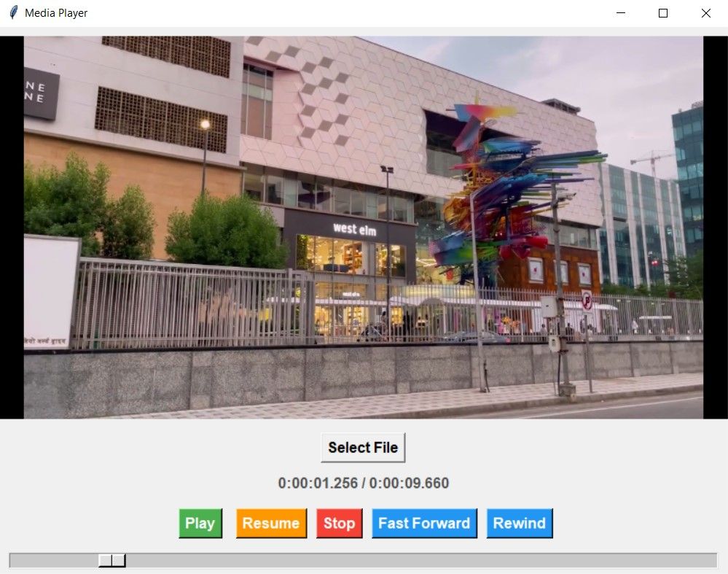Image resolution: width=728 pixels, height=574 pixels.
Task: Select the blue Fast Forward button
Action: pos(423,522)
